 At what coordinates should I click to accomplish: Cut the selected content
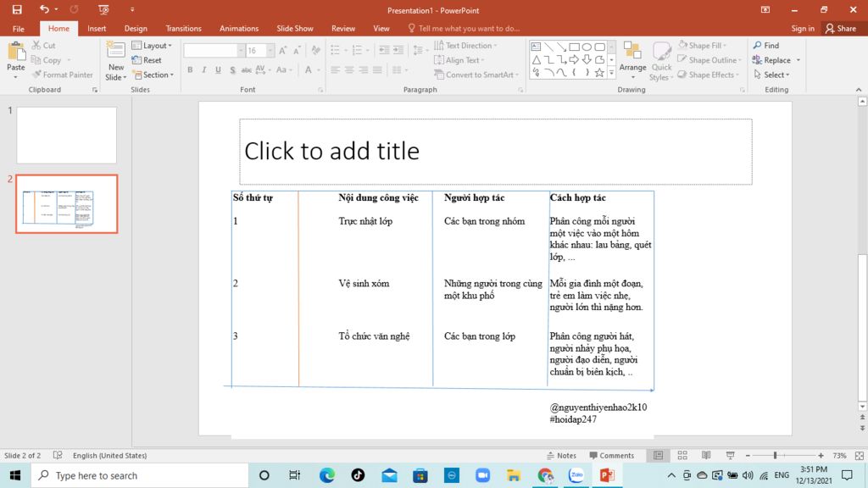(x=44, y=46)
